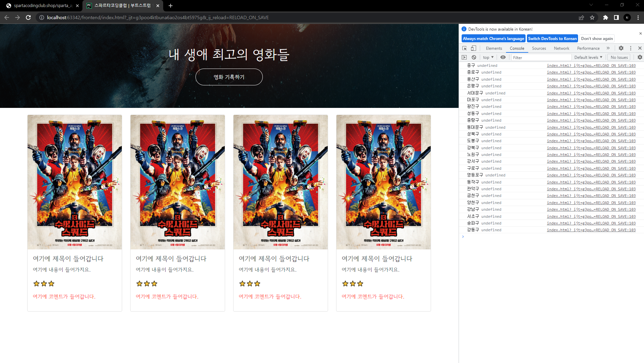The width and height of the screenshot is (644, 363).
Task: Dismiss the DevTools language notification
Action: (640, 33)
